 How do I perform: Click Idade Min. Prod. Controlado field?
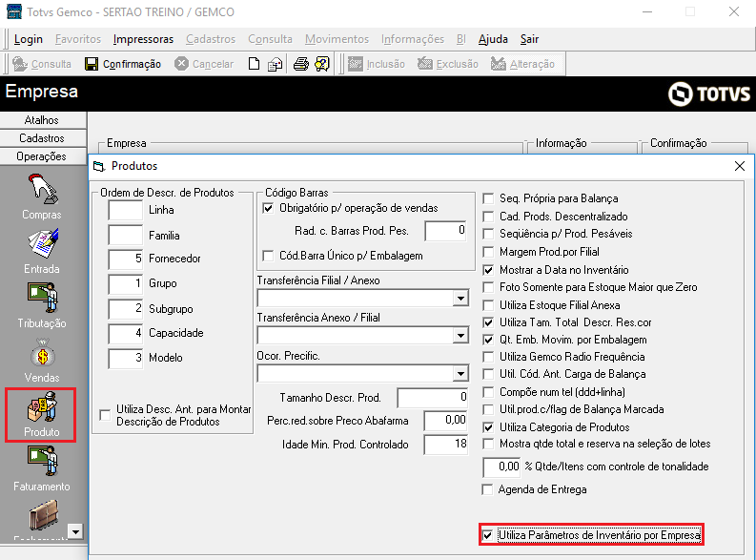(x=446, y=445)
